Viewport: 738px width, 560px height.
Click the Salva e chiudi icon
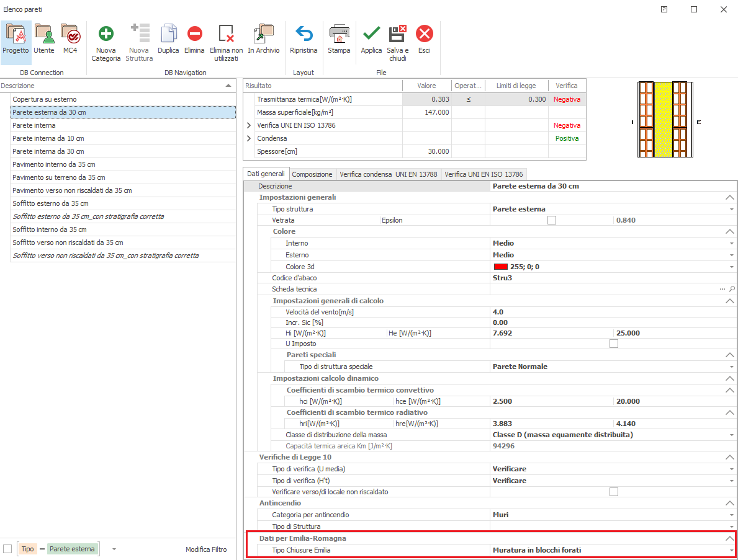[397, 35]
